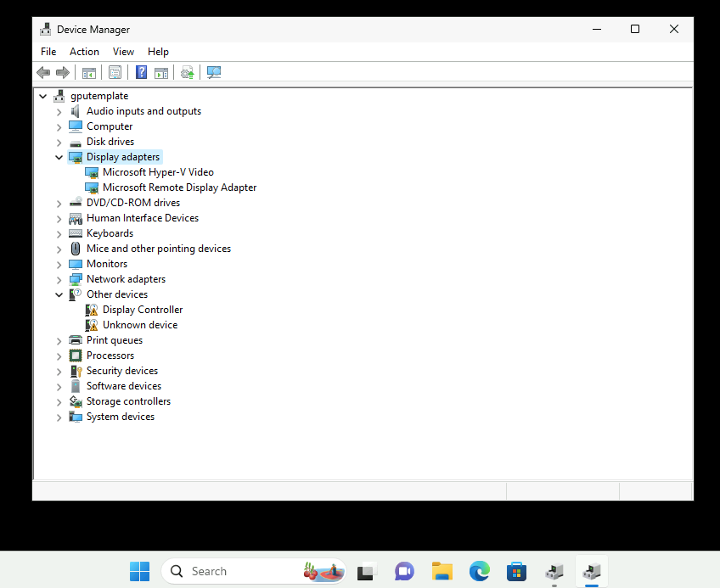Click the blue Help question mark icon
Image resolution: width=720 pixels, height=588 pixels.
coord(142,72)
